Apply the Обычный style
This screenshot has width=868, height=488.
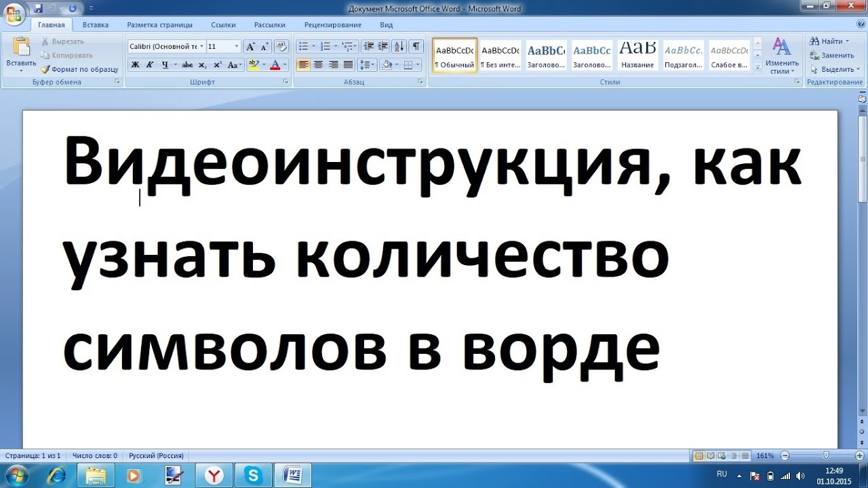click(x=455, y=55)
